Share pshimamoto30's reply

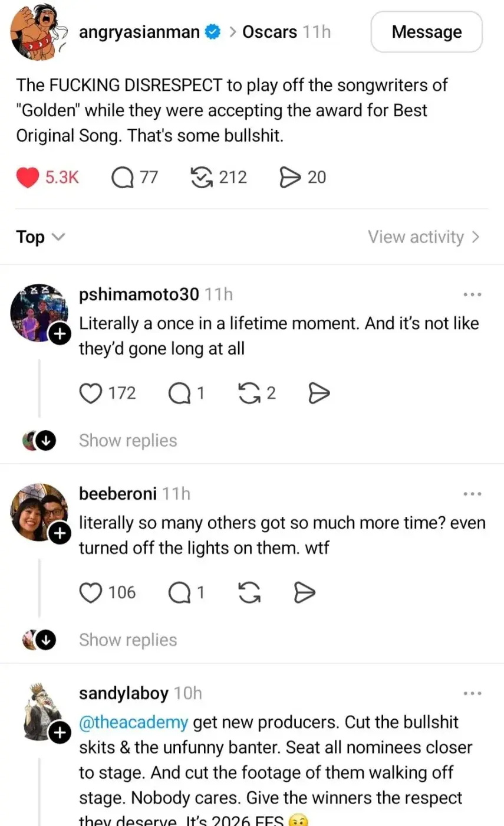[319, 393]
